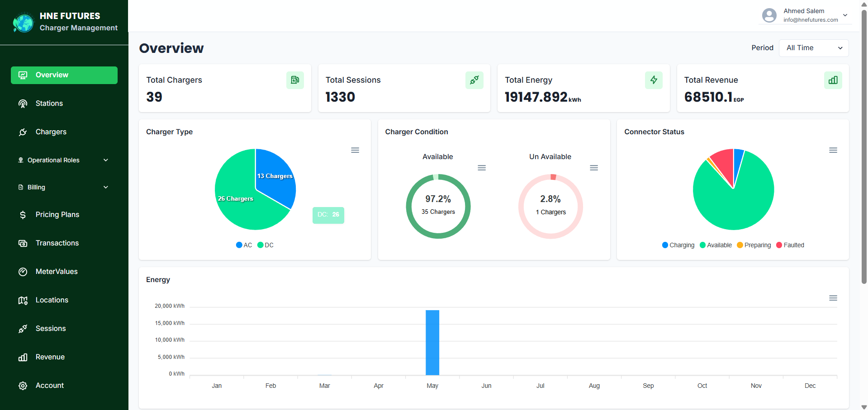Click the Locations pin icon
Image resolution: width=868 pixels, height=410 pixels.
click(x=23, y=300)
